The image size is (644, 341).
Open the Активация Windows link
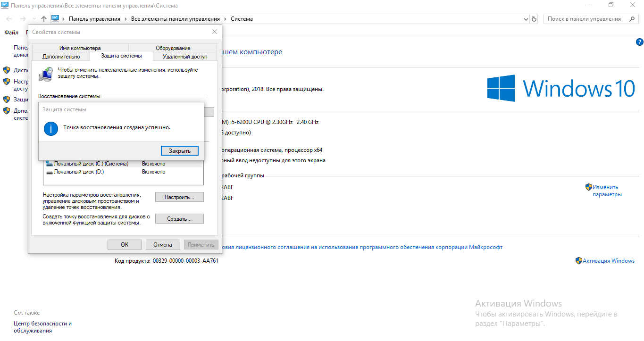(609, 261)
